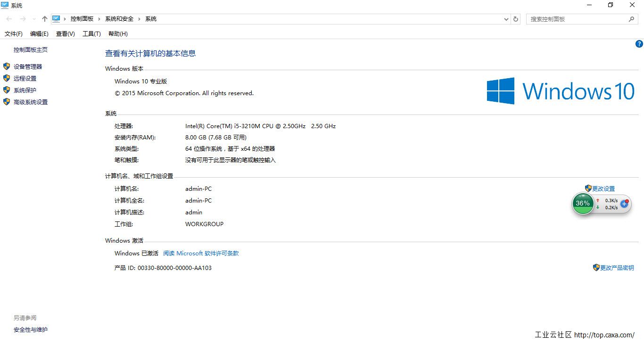Click the Windows 已激活 status text
Viewport: 644px width, 343px height.
tap(137, 253)
